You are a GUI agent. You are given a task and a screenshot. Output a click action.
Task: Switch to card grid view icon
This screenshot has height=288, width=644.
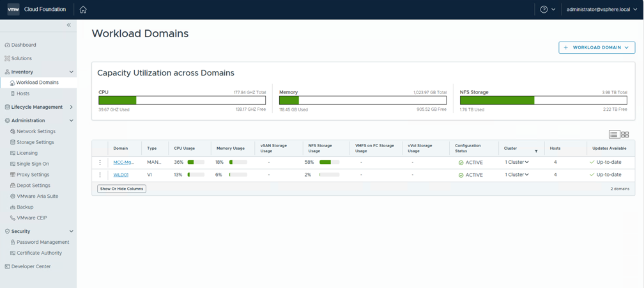[625, 134]
